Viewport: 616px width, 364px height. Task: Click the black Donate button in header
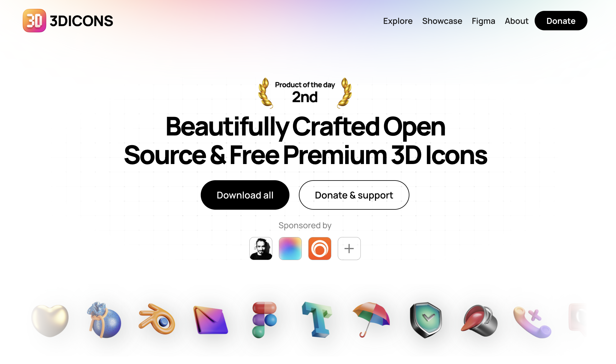coord(561,21)
